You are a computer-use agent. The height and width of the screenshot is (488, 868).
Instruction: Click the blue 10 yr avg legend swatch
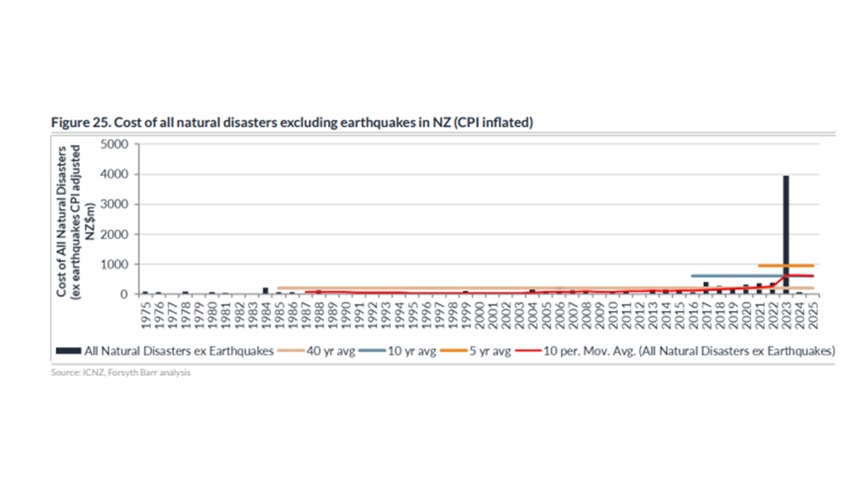click(372, 351)
